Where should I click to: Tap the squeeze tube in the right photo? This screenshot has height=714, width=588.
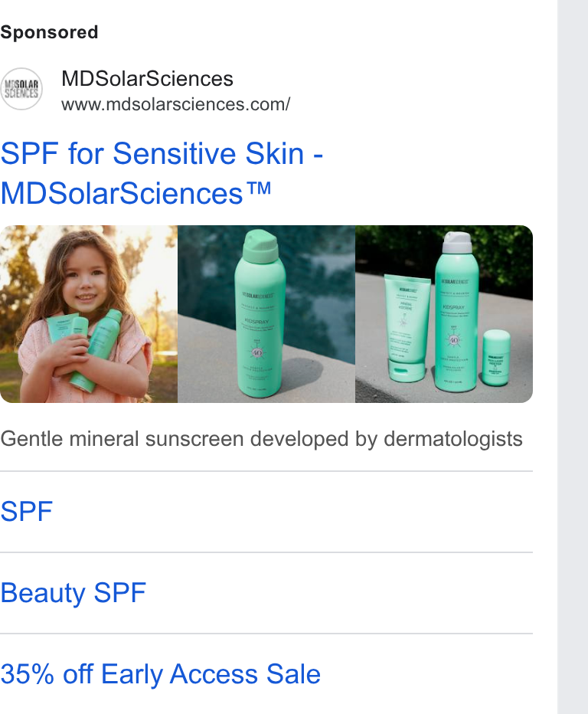(406, 327)
